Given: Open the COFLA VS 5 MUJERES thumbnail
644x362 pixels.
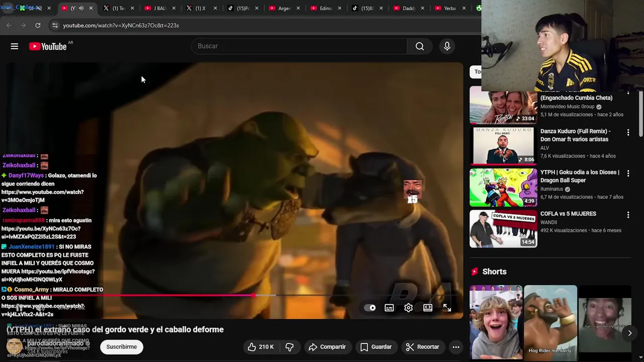Looking at the screenshot, I should pyautogui.click(x=503, y=228).
